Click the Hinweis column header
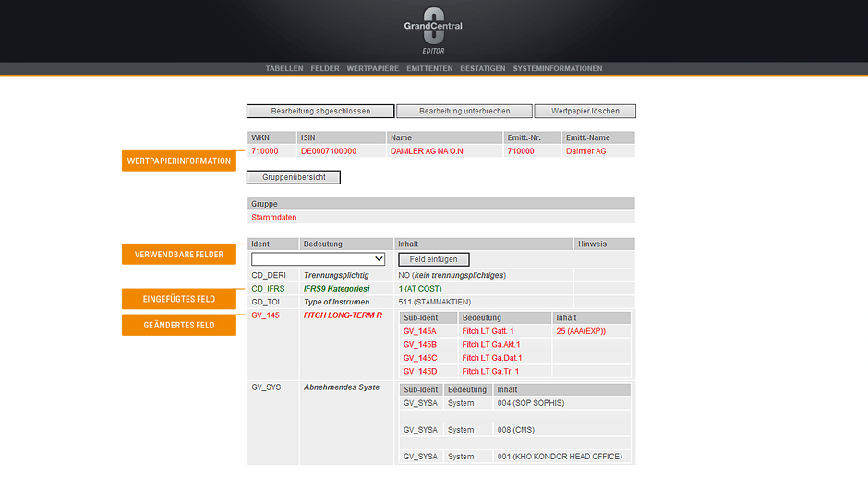Viewport: 868px width, 488px height. [604, 244]
